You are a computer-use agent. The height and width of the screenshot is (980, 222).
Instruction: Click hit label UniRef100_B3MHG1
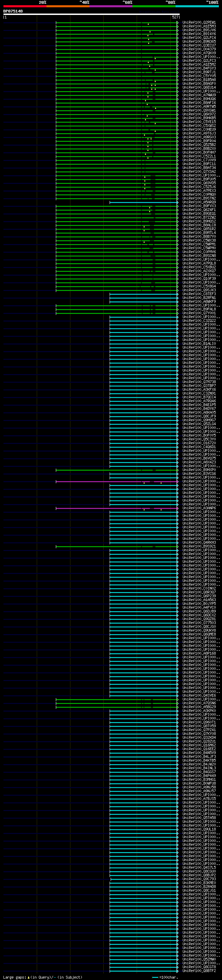click(199, 780)
